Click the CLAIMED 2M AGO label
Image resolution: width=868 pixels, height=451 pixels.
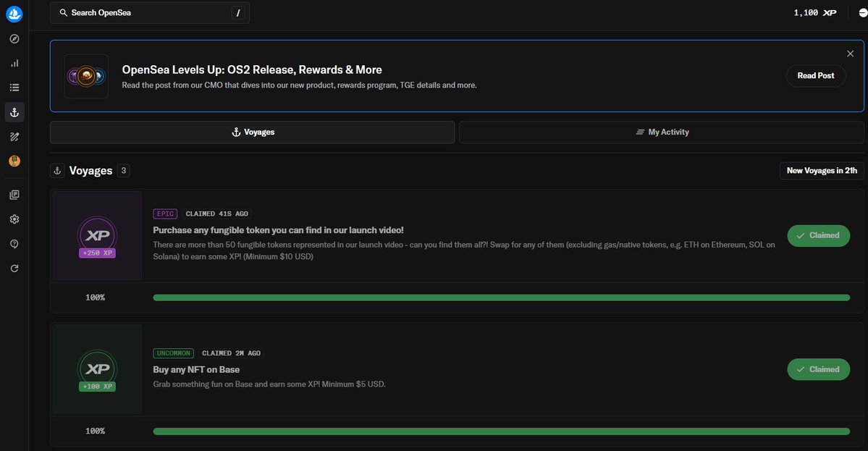232,353
